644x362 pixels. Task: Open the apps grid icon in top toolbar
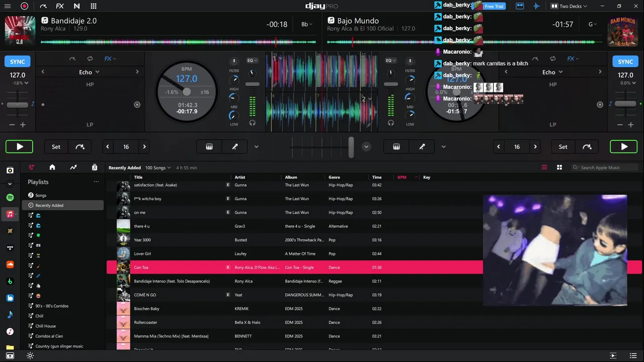pyautogui.click(x=94, y=6)
